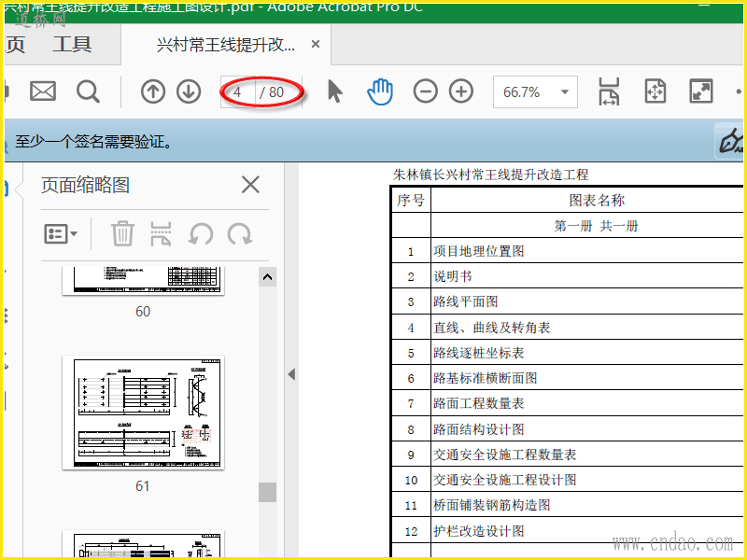Select page 61 thumbnail
The width and height of the screenshot is (747, 560).
[x=143, y=413]
